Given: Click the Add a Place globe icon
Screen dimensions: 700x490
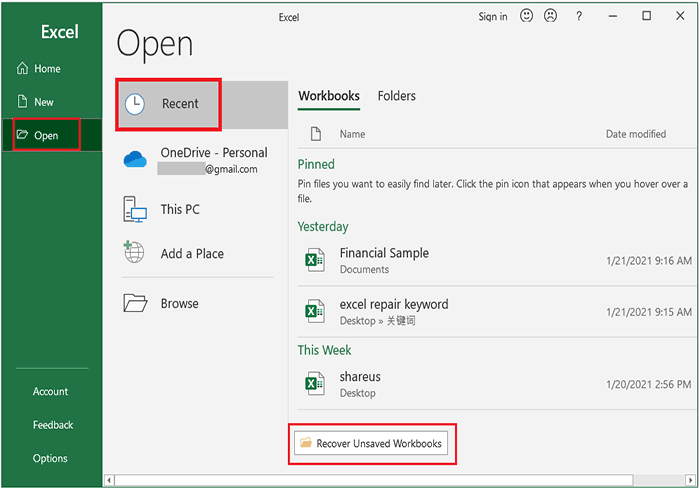Looking at the screenshot, I should click(134, 253).
